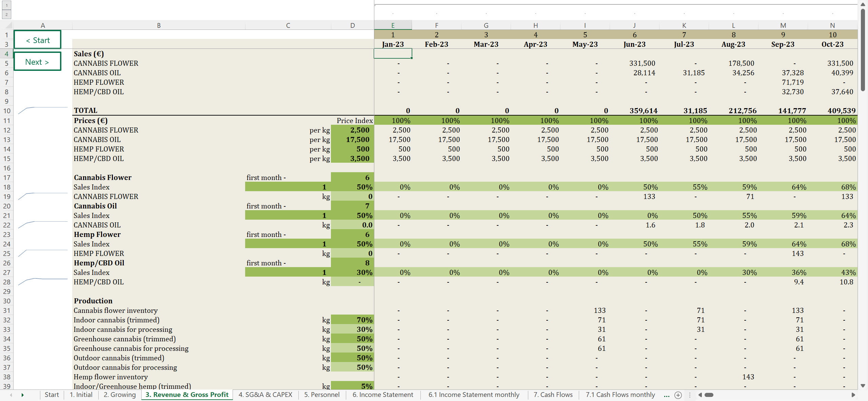This screenshot has height=401, width=868.
Task: Click the outline level 2 button
Action: point(6,15)
